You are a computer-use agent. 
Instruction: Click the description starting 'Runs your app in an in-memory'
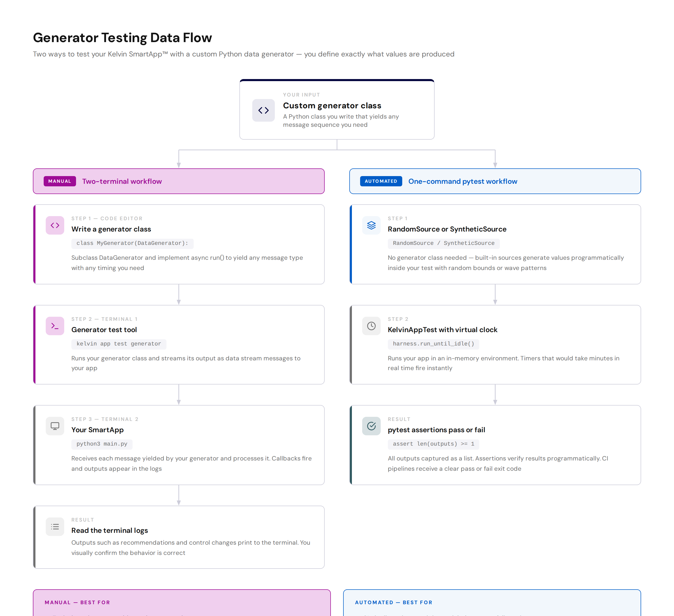pos(503,363)
